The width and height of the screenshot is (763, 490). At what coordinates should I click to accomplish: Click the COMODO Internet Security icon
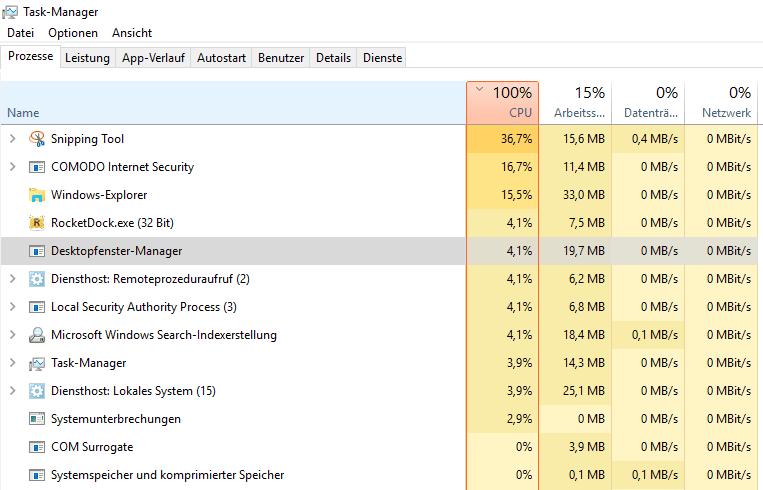(x=37, y=167)
